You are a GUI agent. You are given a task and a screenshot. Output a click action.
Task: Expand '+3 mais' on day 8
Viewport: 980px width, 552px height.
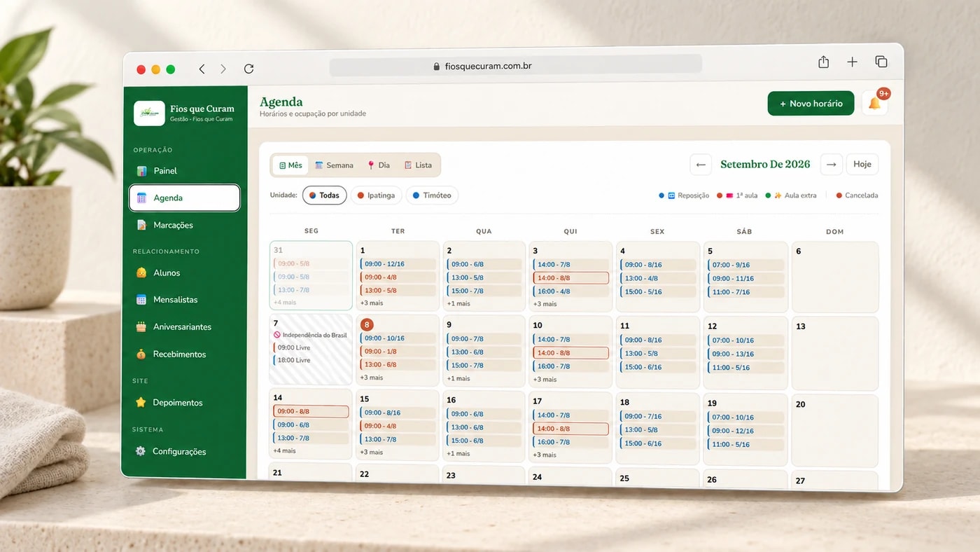pyautogui.click(x=372, y=378)
